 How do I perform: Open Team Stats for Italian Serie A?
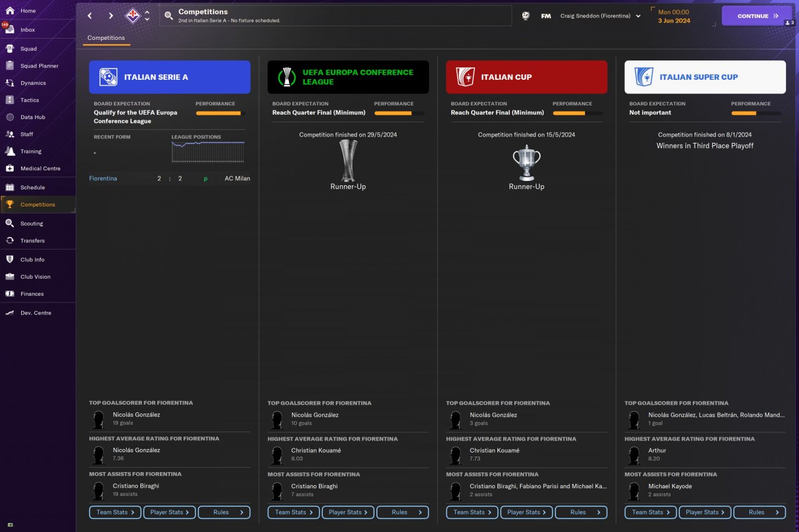115,512
